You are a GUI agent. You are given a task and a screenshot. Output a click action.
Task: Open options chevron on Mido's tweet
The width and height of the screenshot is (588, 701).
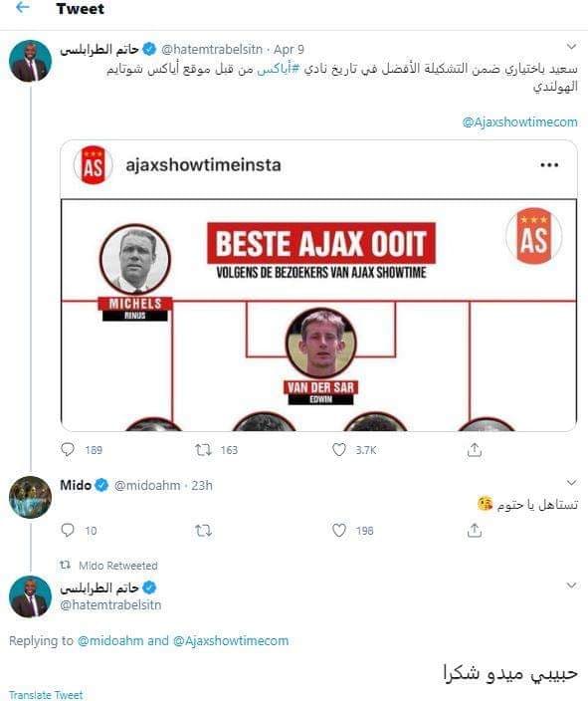[x=571, y=482]
